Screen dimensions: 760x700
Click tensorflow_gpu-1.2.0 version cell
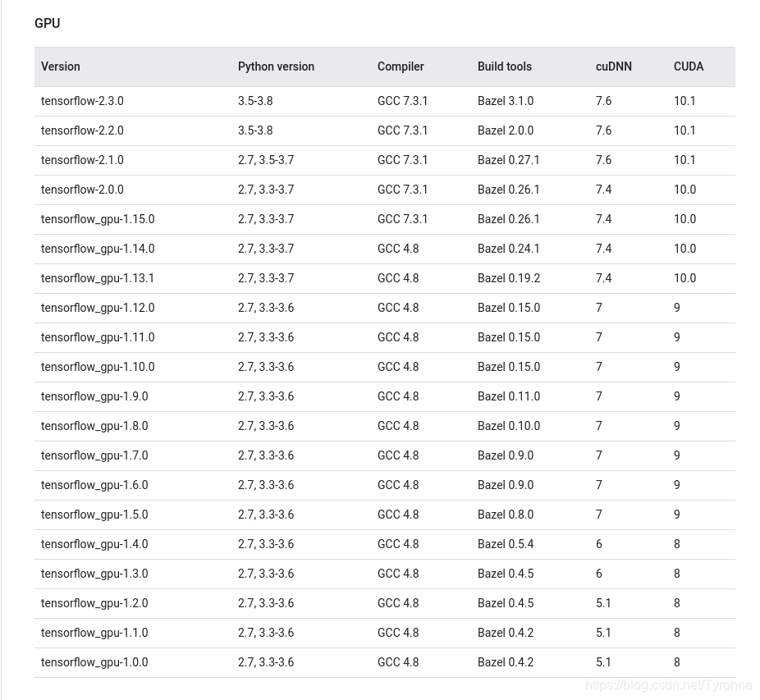[x=94, y=603]
